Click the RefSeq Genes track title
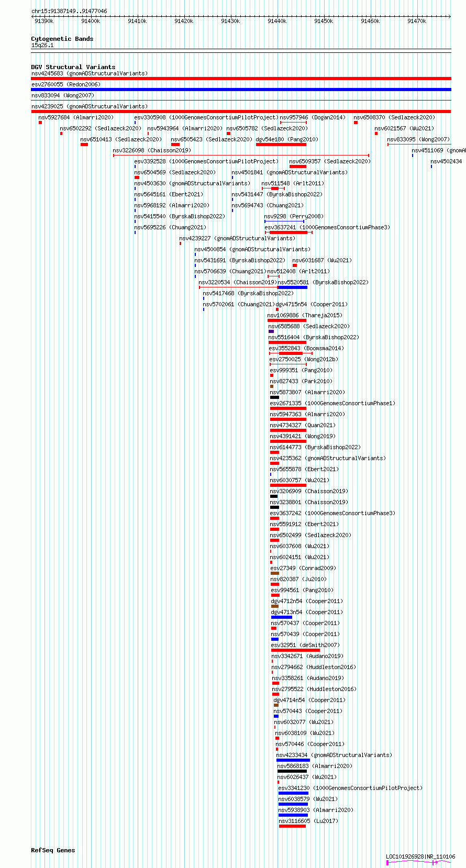Image resolution: width=466 pixels, height=868 pixels. 53,850
